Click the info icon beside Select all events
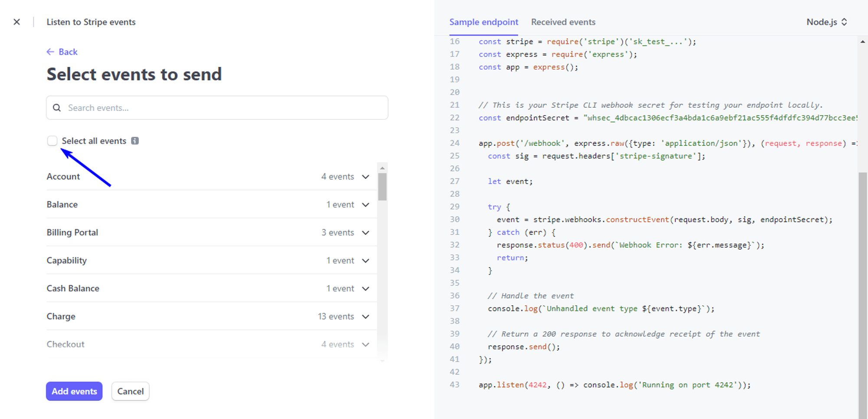 tap(135, 141)
